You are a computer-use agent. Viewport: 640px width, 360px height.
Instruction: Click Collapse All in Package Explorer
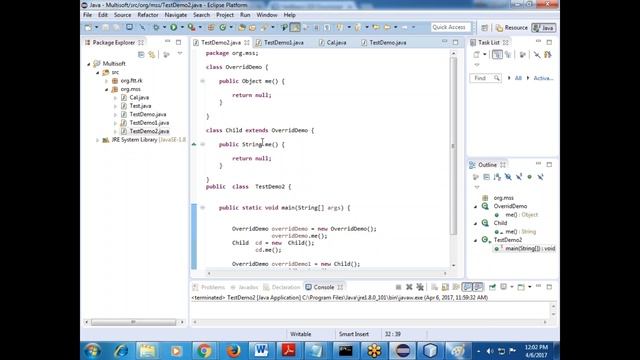pos(141,54)
